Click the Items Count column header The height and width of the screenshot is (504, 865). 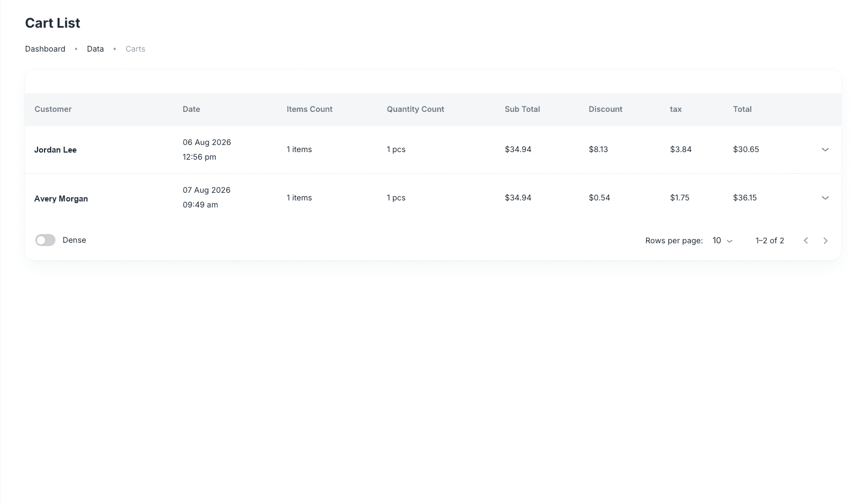click(x=309, y=109)
